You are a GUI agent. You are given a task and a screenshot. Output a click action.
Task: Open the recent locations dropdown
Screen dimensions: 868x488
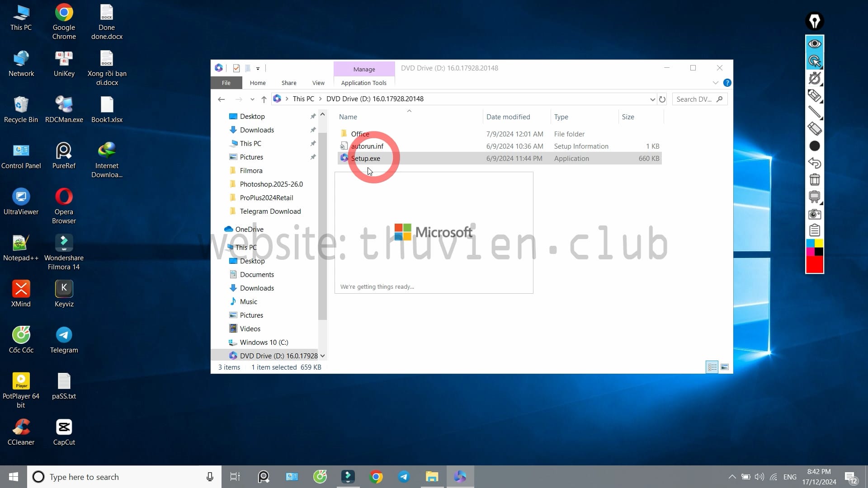tap(252, 99)
